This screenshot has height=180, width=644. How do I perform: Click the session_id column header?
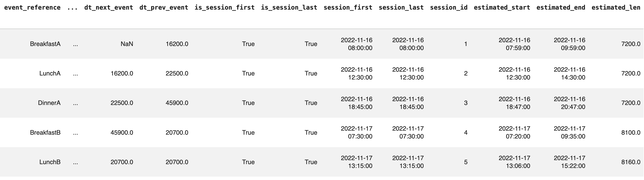(x=449, y=8)
